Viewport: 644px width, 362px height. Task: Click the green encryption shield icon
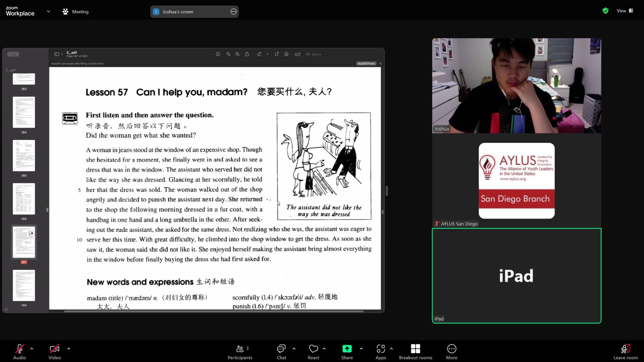click(605, 11)
